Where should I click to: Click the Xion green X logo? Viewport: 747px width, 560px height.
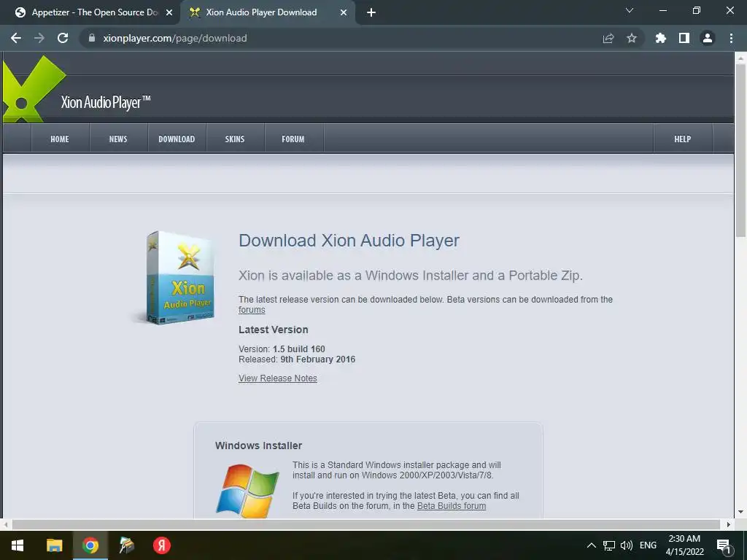pyautogui.click(x=34, y=90)
